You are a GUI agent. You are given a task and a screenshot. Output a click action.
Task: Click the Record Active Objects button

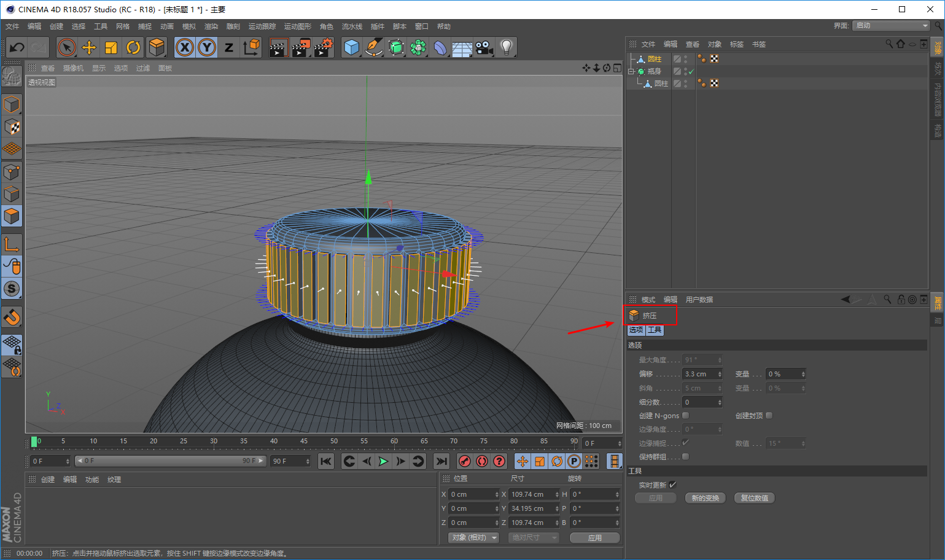(x=465, y=461)
